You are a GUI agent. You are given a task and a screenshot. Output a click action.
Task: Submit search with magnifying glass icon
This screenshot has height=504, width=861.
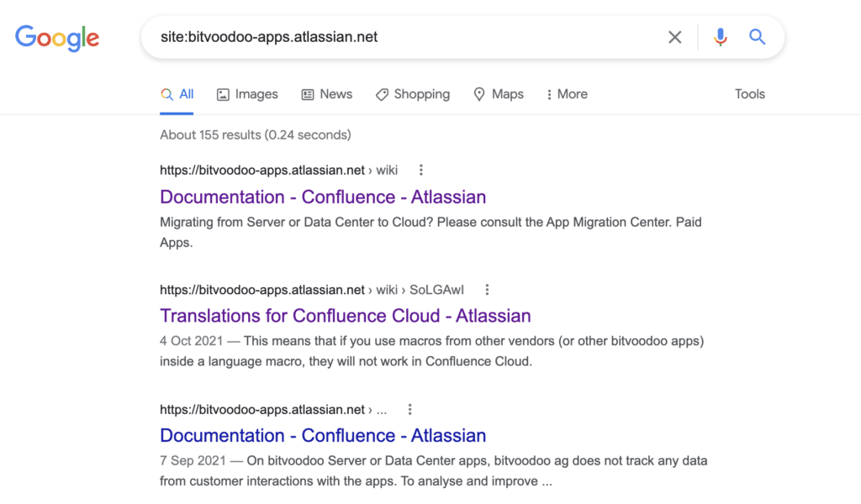(758, 37)
